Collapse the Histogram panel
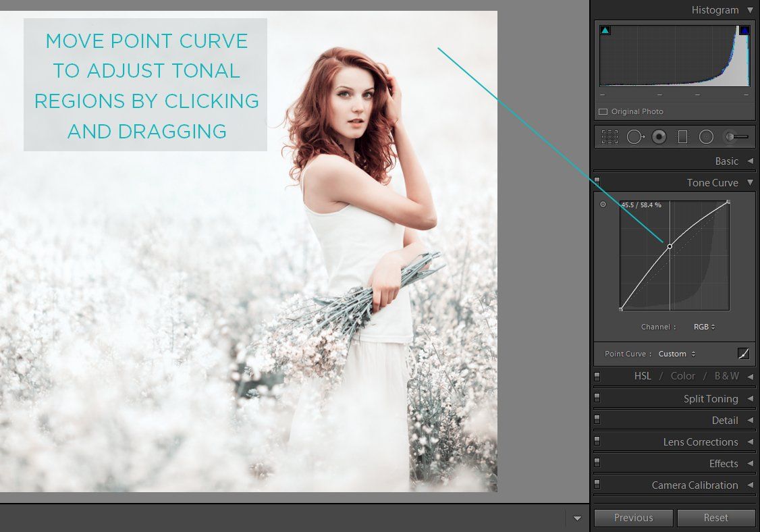760x532 pixels. 751,9
